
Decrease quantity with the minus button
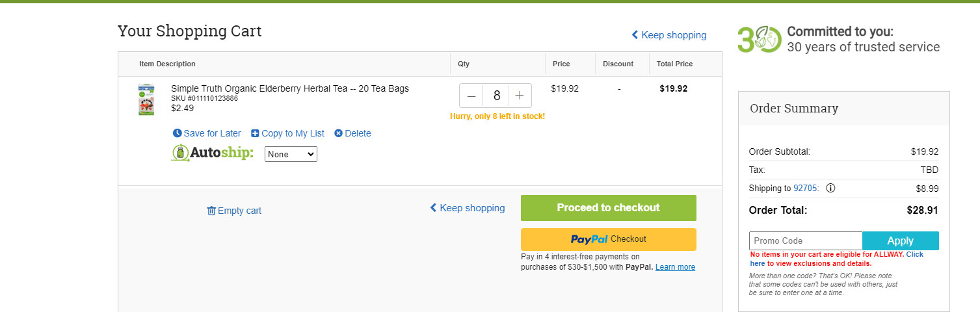[471, 96]
